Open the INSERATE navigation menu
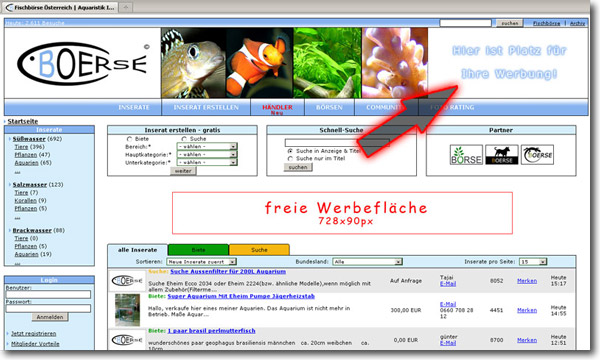This screenshot has width=600, height=360. tap(134, 108)
